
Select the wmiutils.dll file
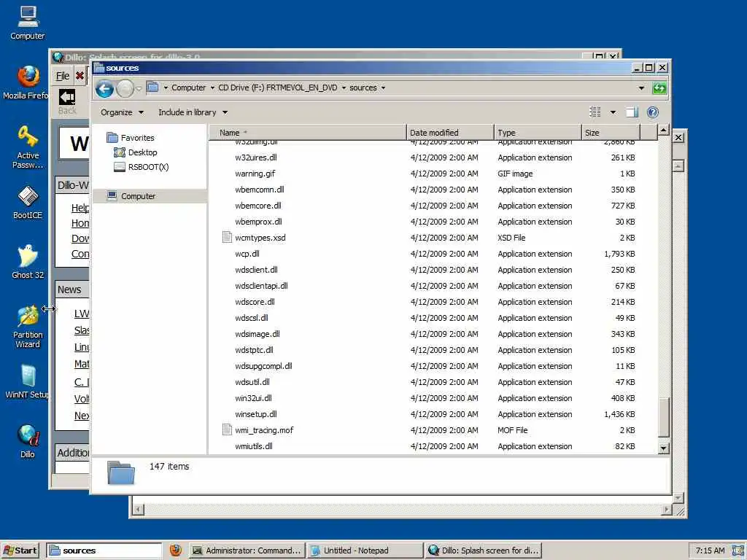coord(254,446)
